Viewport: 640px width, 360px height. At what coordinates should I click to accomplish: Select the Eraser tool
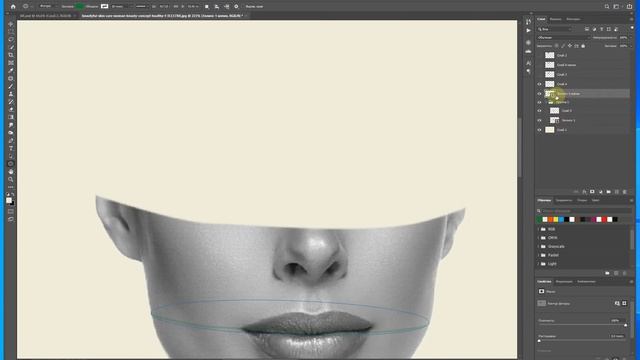[11, 109]
